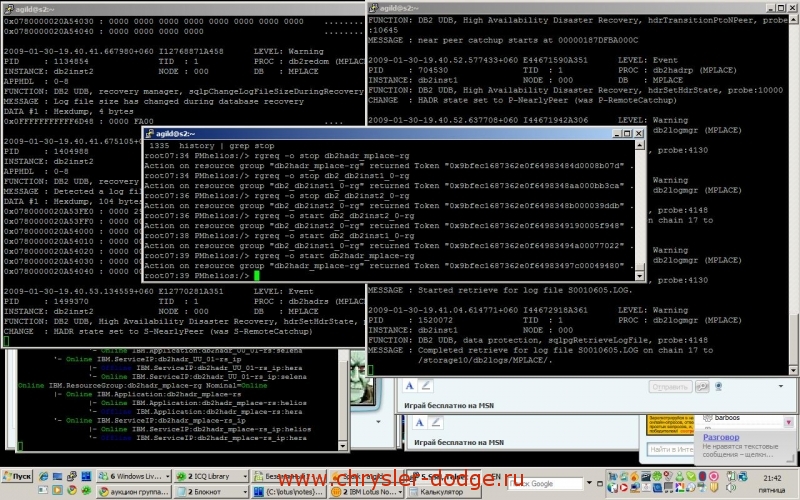Click the search icon next to Отправить
This screenshot has width=800, height=500.
click(x=703, y=387)
